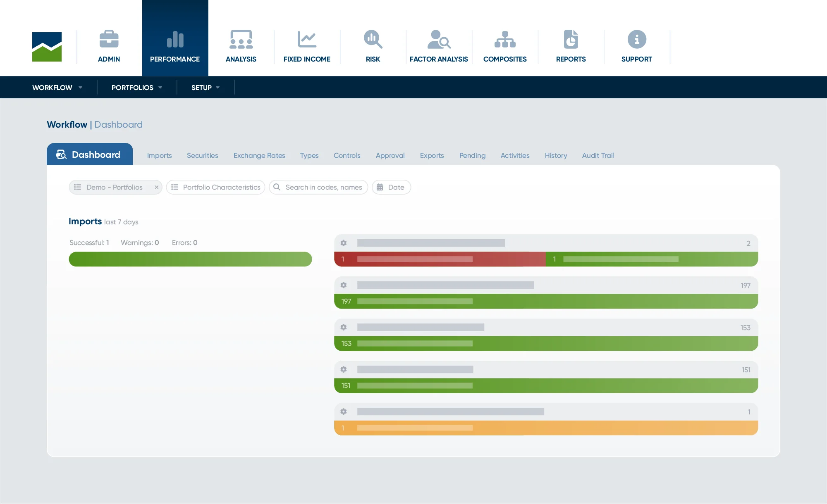Viewport: 827px width, 504px height.
Task: Open the Audit Trail tab
Action: pyautogui.click(x=598, y=156)
